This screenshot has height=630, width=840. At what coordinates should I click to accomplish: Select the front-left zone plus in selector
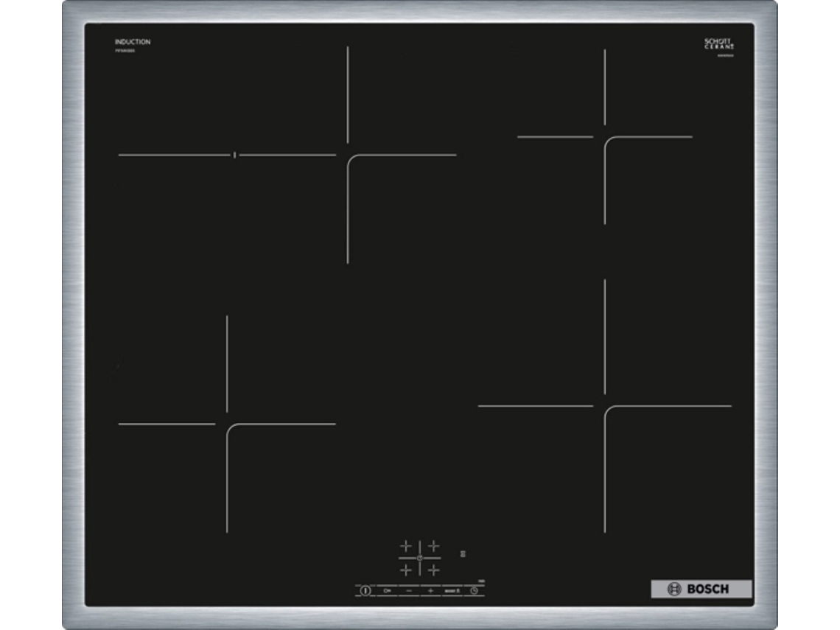pos(406,570)
